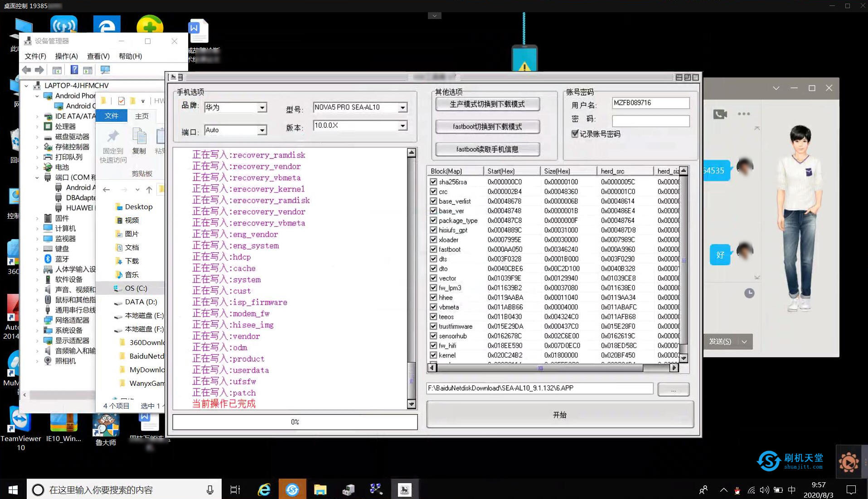
Task: Open the 版本 version dropdown
Action: (x=402, y=125)
